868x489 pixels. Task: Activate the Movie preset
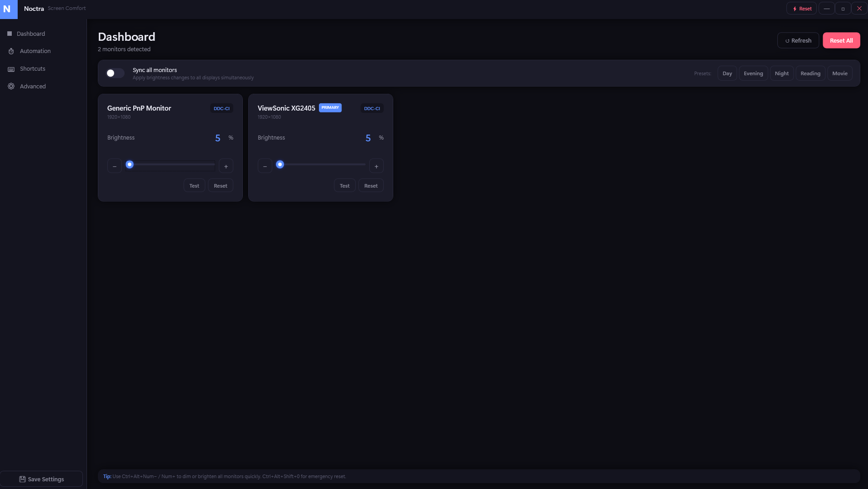[839, 73]
